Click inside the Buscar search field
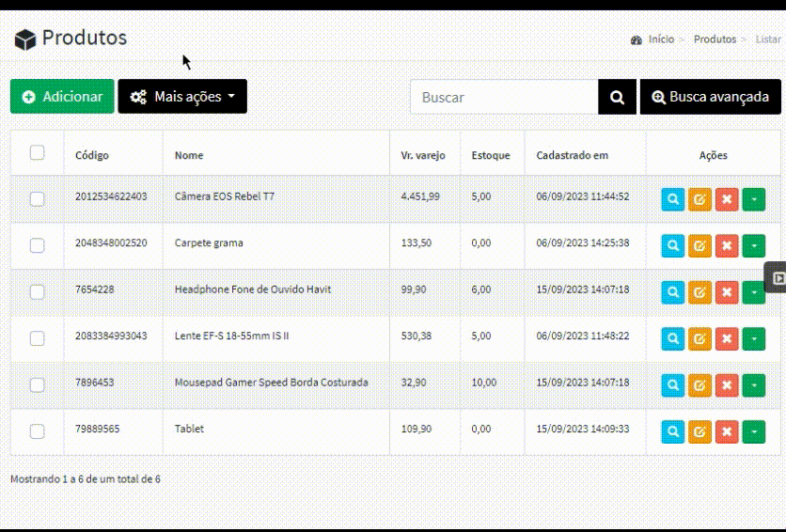This screenshot has height=532, width=786. click(x=504, y=97)
